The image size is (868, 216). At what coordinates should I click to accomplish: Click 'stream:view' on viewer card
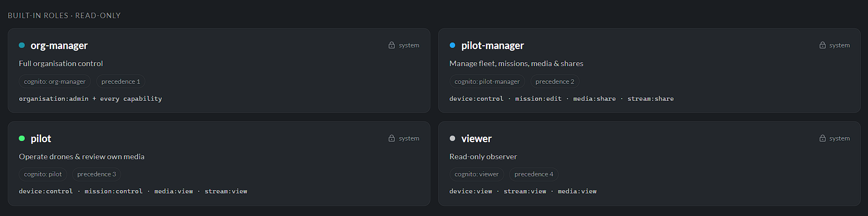click(525, 191)
